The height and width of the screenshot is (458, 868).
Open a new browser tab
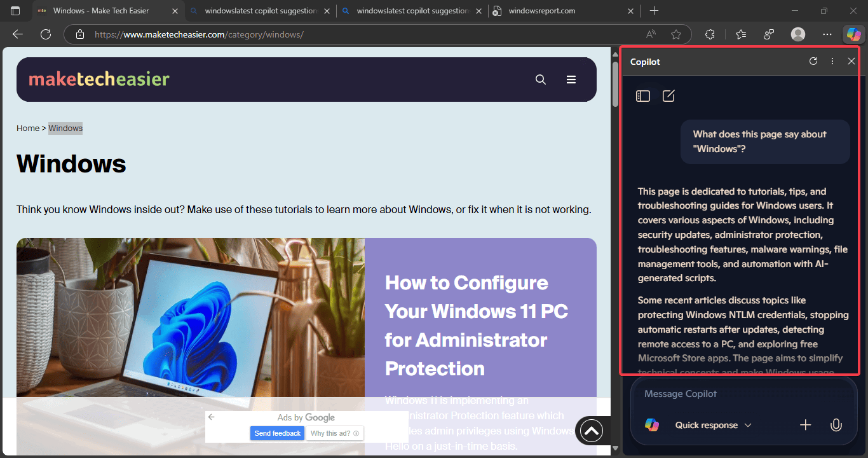coord(654,11)
